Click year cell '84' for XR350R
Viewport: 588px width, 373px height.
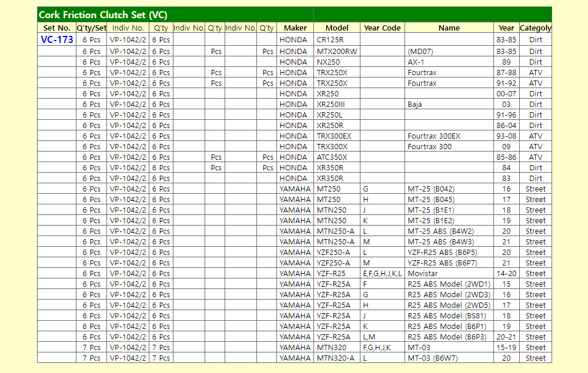tap(506, 168)
